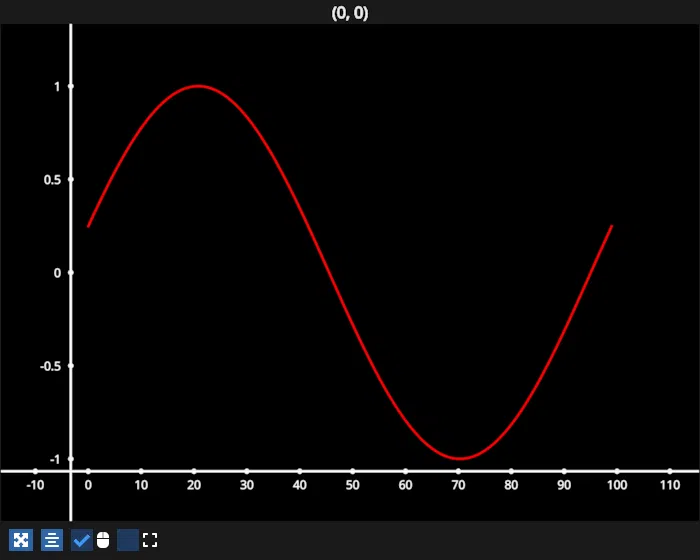Click the x-axis label 20
The image size is (700, 560).
click(194, 485)
